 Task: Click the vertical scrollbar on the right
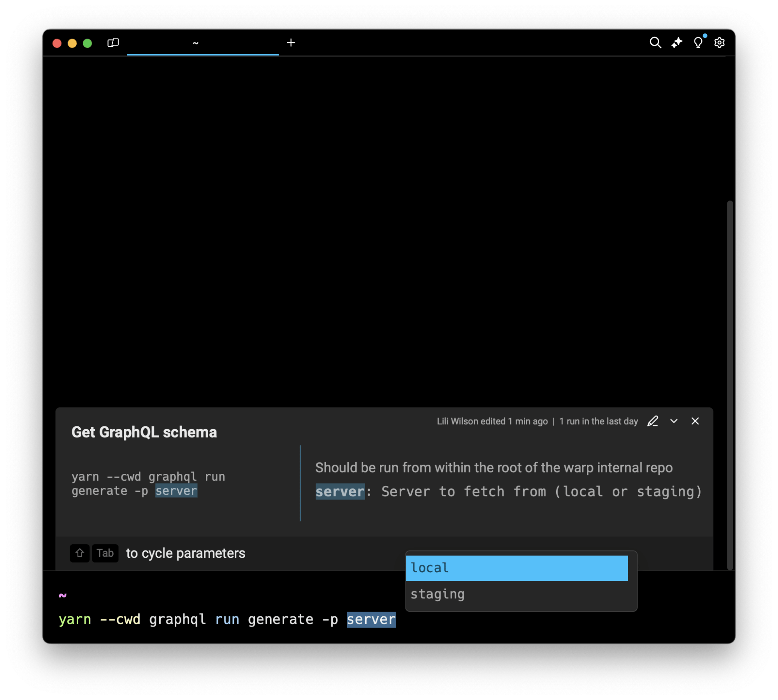730,385
